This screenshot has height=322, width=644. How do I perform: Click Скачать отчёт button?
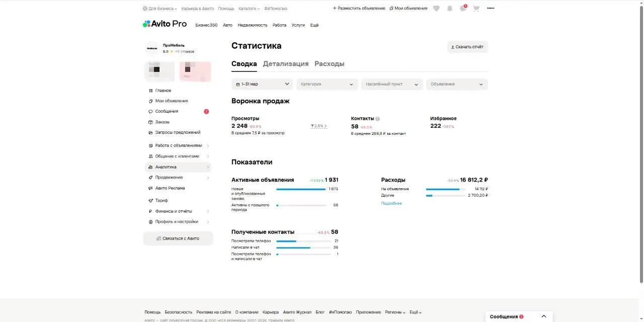point(467,47)
